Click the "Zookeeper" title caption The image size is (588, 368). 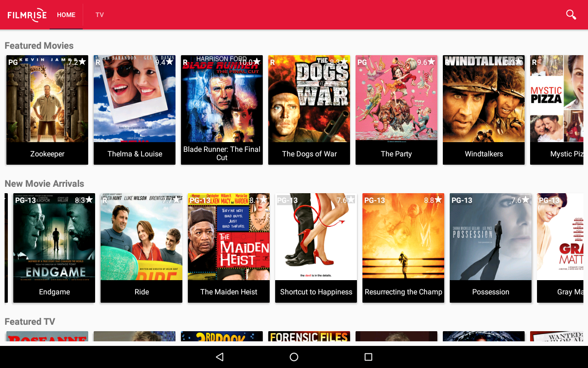(47, 154)
